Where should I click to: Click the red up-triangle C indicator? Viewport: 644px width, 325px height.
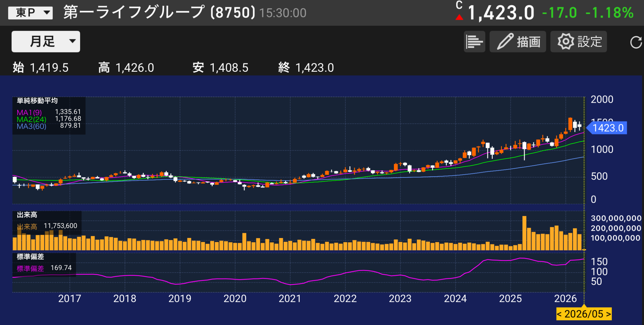tap(459, 17)
